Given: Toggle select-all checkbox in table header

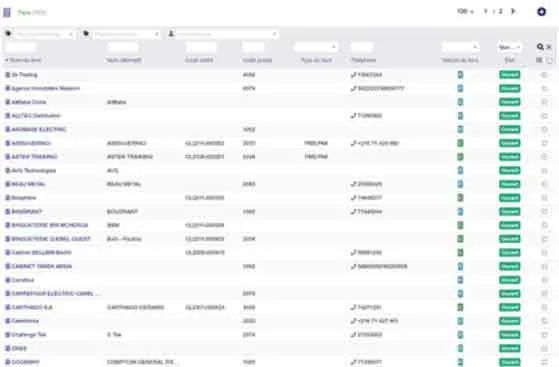Looking at the screenshot, I should [549, 60].
